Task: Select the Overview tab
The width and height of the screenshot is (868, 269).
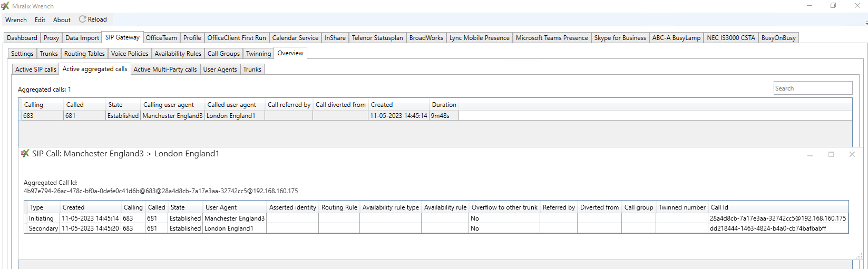Action: (x=290, y=53)
